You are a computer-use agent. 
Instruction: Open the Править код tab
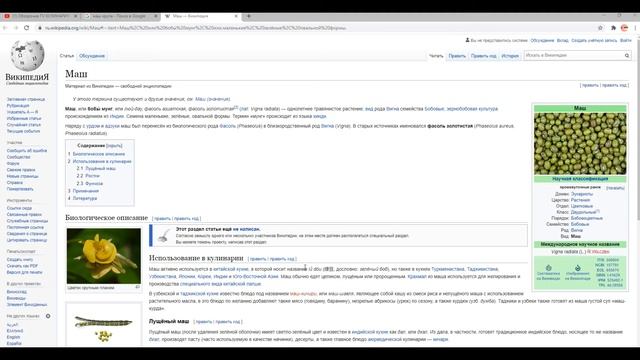pos(483,56)
